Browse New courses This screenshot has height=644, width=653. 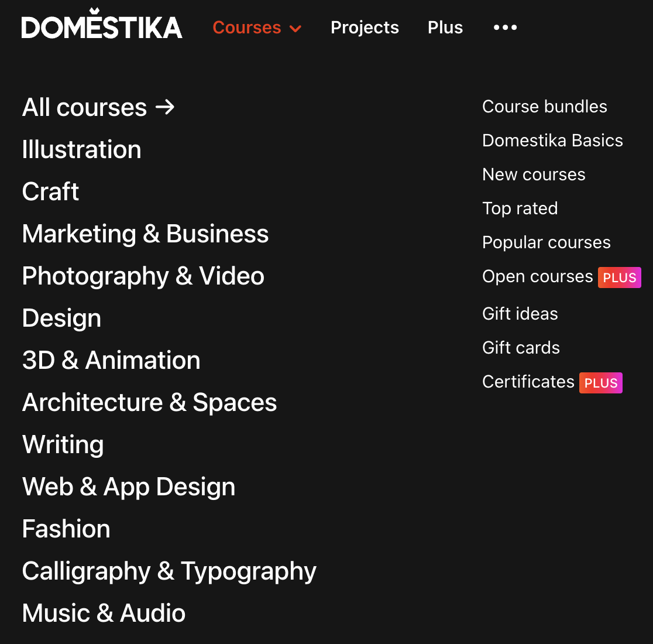[534, 174]
